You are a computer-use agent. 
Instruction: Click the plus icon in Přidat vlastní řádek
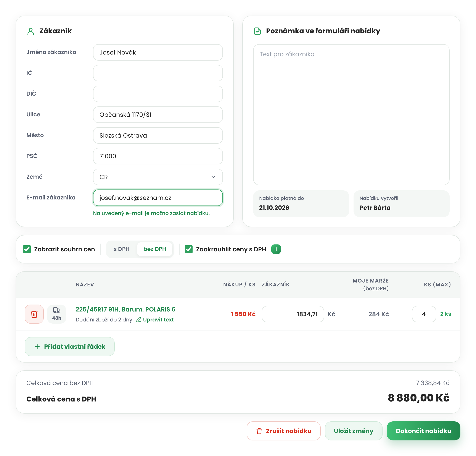[x=37, y=347]
